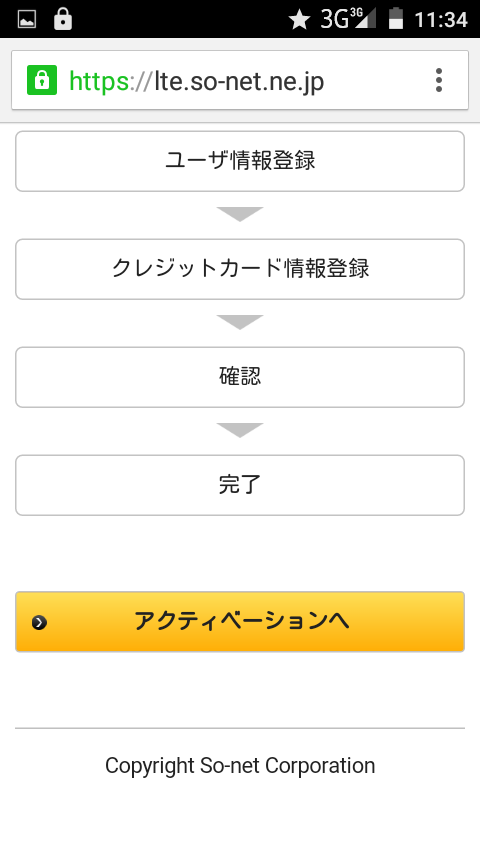Click the lte.so-net.ne.jp URL address field
Image resolution: width=480 pixels, height=854 pixels.
coord(240,80)
